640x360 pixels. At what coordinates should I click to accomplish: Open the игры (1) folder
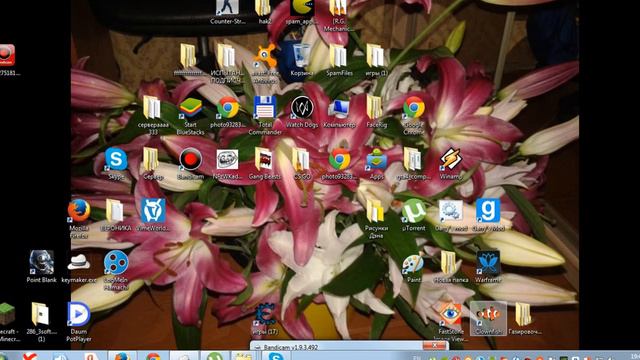(x=376, y=60)
